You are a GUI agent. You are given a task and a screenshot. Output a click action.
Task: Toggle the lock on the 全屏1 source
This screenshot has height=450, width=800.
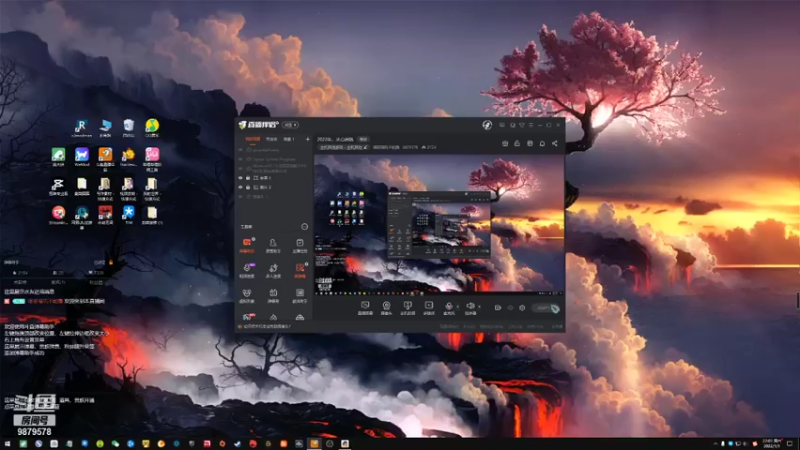click(x=248, y=178)
